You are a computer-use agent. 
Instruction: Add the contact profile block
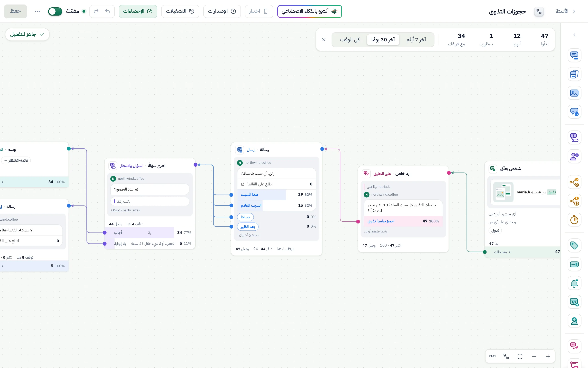pos(574,321)
